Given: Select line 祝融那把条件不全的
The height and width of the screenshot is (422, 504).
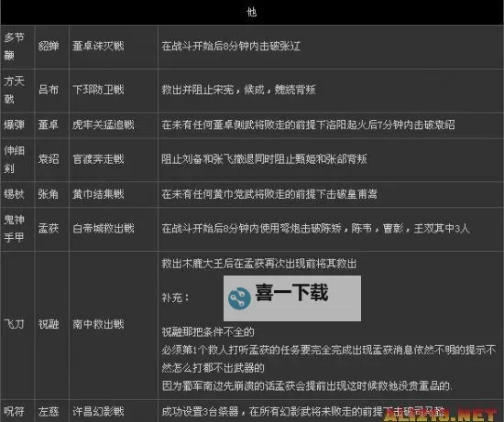Looking at the screenshot, I should pyautogui.click(x=208, y=331).
